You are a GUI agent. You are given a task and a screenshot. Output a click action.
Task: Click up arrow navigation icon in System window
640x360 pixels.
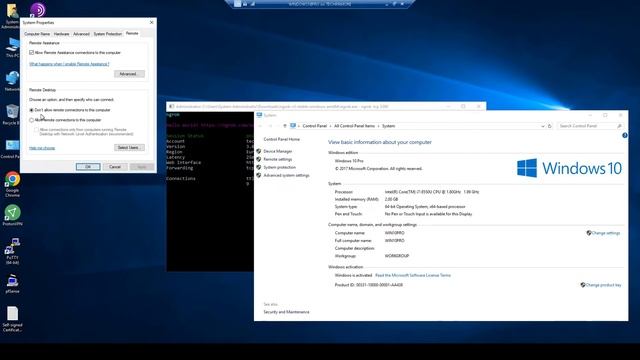(285, 126)
